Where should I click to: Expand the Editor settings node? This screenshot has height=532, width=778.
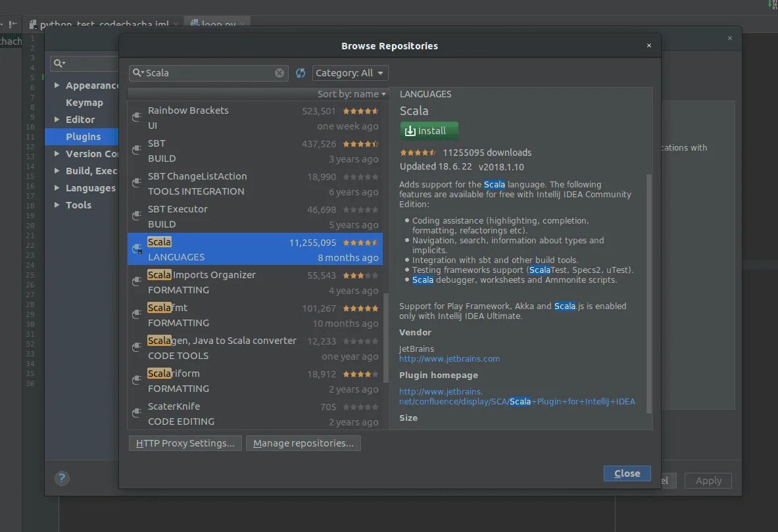coord(57,119)
